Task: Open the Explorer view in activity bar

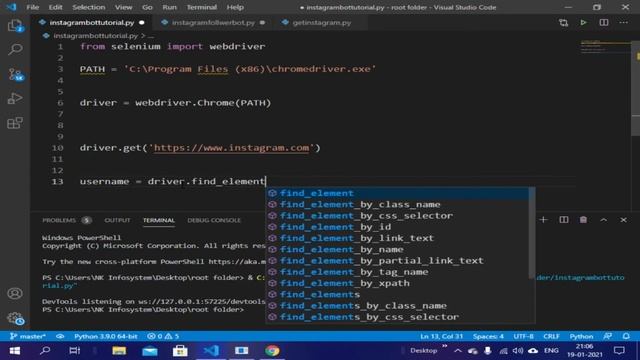Action: (15, 26)
